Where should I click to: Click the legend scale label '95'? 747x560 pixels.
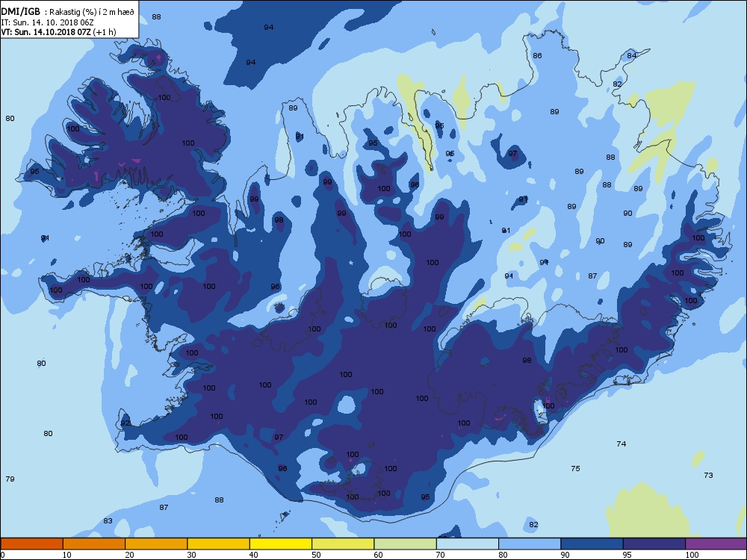coord(627,555)
